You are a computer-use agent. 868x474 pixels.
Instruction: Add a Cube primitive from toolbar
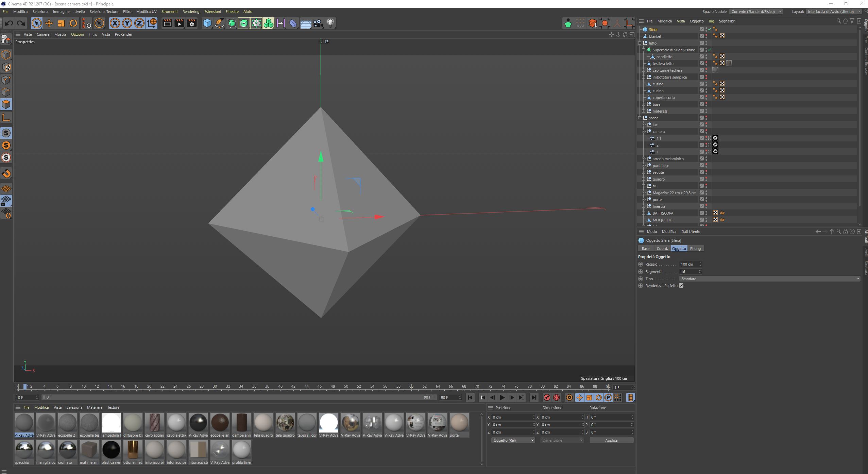(x=207, y=23)
